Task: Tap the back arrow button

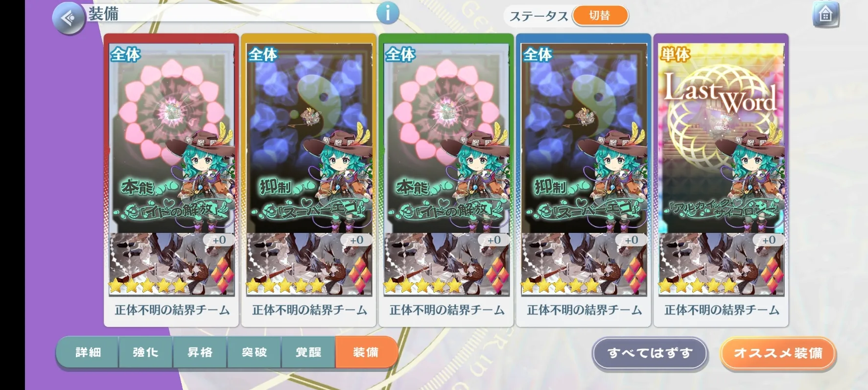Action: [69, 18]
